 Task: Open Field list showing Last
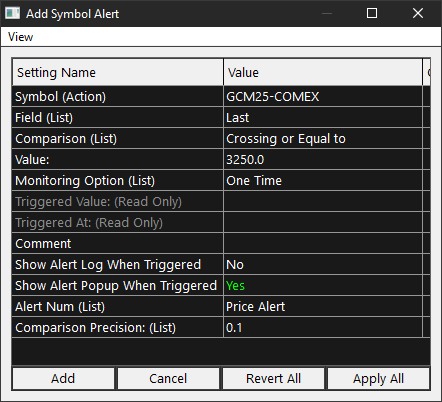click(x=323, y=118)
